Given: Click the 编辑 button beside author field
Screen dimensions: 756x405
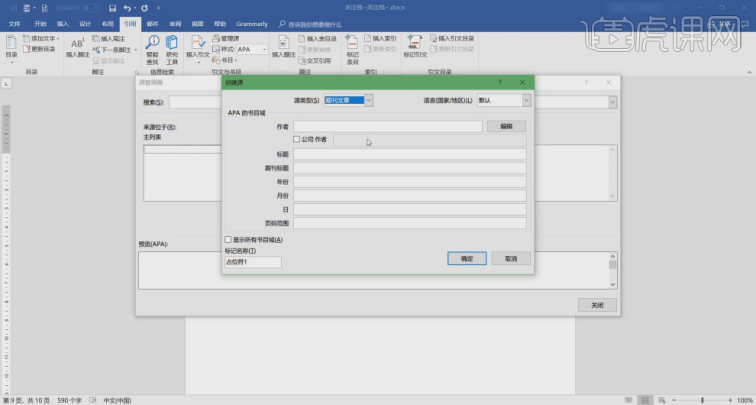Looking at the screenshot, I should coord(506,126).
